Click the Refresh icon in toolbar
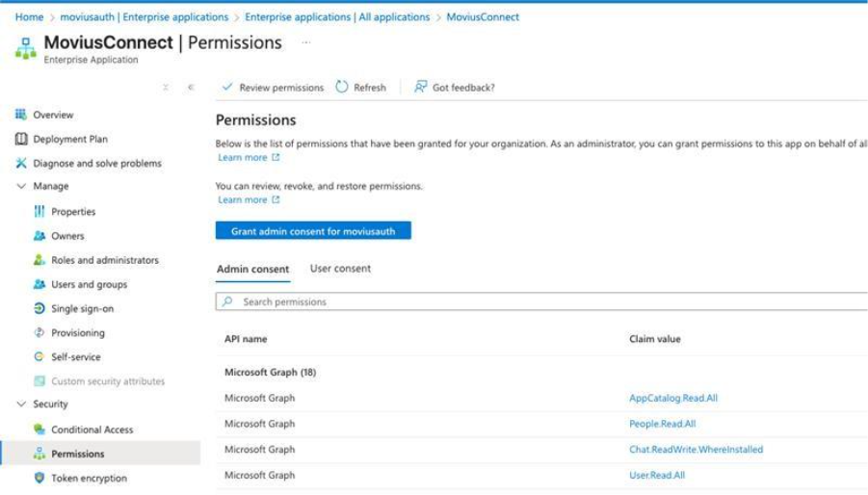Screen dimensions: 868x495 point(342,87)
